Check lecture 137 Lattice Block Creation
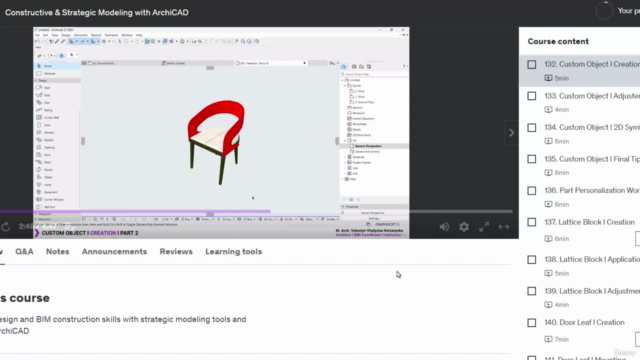 coord(531,222)
